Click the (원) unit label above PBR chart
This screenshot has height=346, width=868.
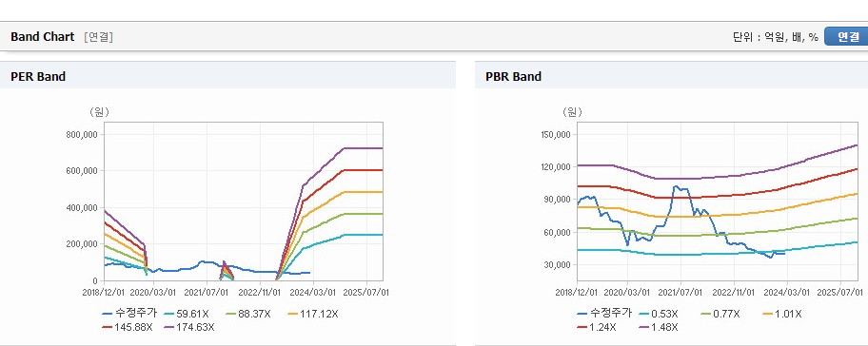click(573, 112)
